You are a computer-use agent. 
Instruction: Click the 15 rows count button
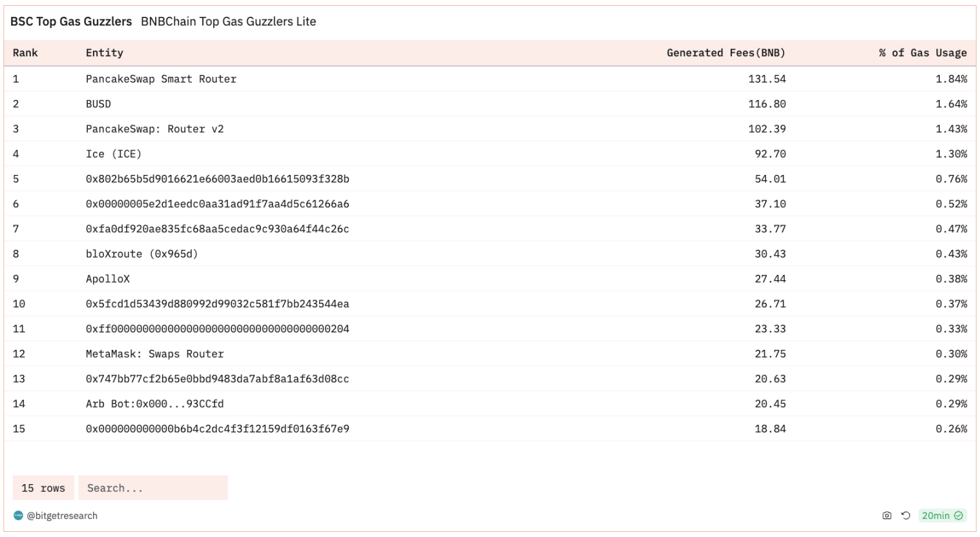pos(43,488)
